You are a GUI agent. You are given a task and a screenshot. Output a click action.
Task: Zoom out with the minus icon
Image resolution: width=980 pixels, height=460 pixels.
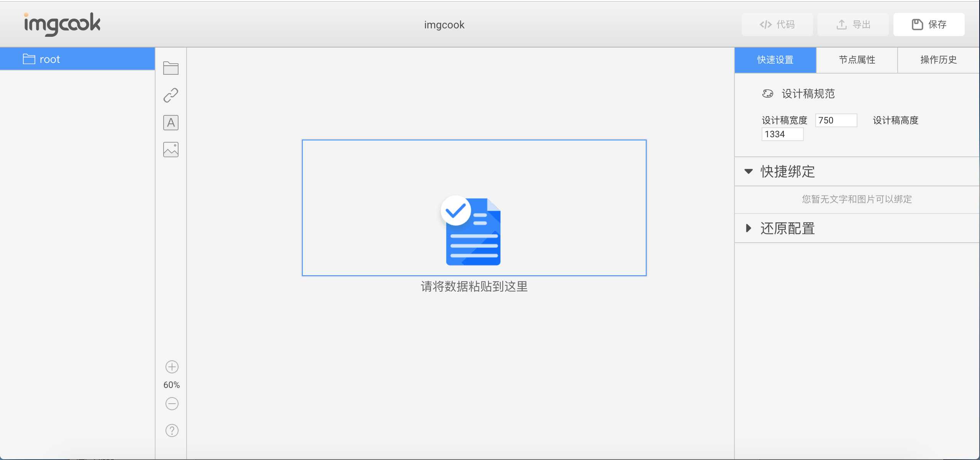click(x=172, y=404)
